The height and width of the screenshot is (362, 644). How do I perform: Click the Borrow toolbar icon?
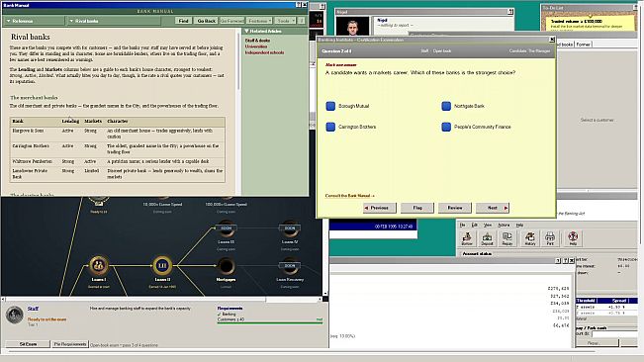click(x=467, y=238)
